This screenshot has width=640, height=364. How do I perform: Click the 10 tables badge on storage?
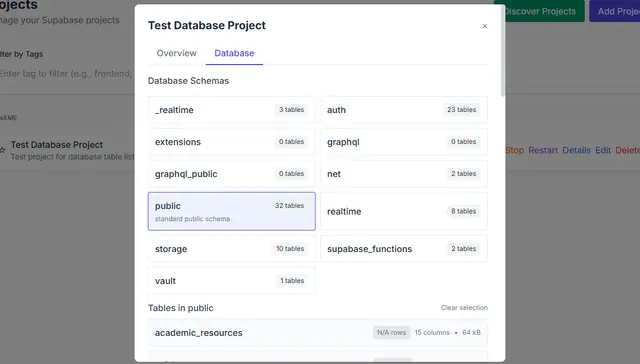[290, 249]
